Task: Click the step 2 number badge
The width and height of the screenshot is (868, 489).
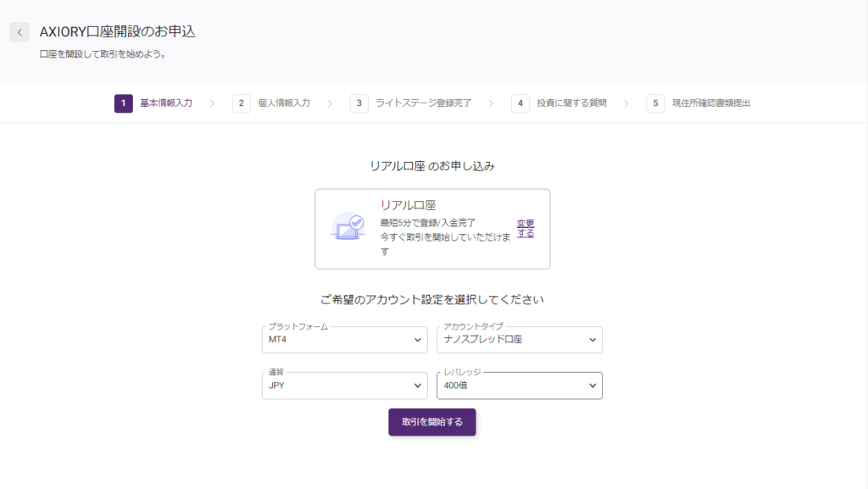Action: [x=242, y=103]
